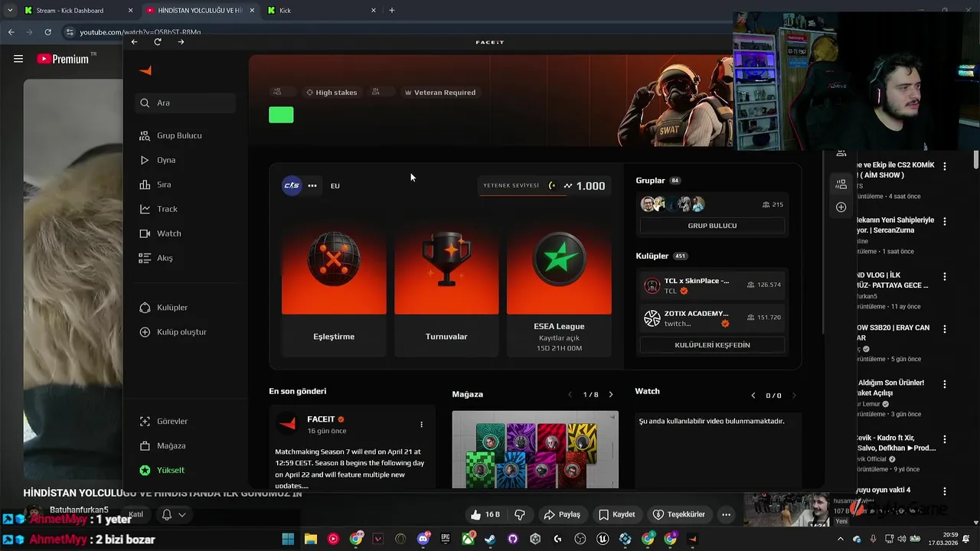Open Epic Games from the taskbar
This screenshot has height=551, width=980.
(446, 539)
